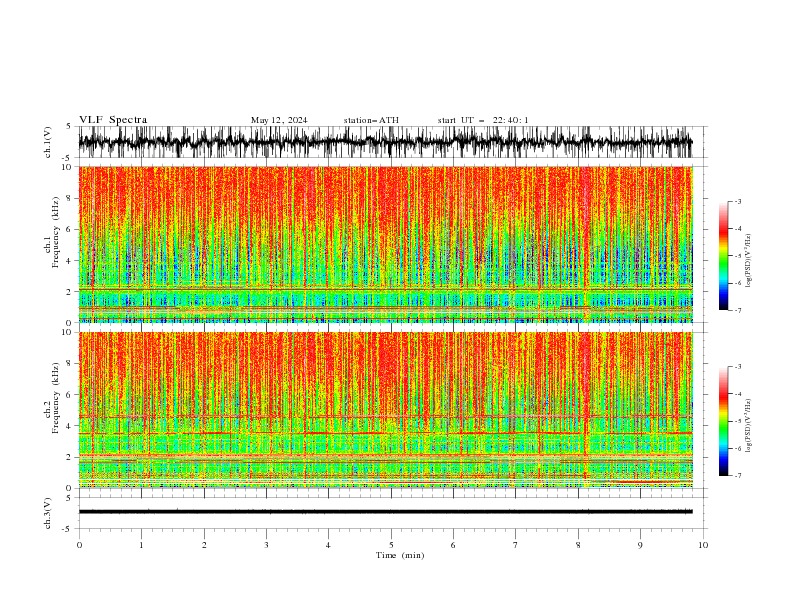This screenshot has height=612, width=792.
Task: Click the lower PSD color scale bar
Action: pos(723,421)
